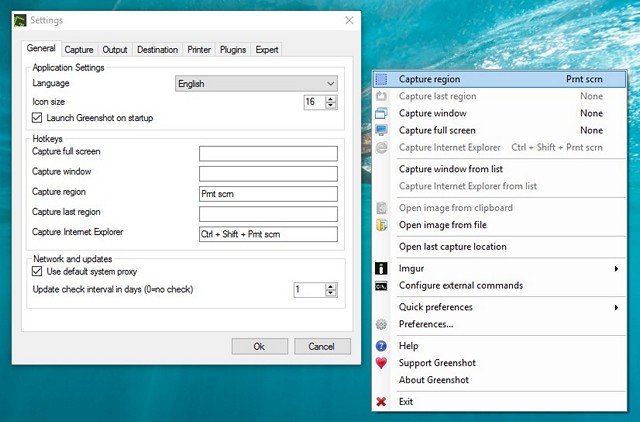Click the Capture region hotkey field
640x422 pixels.
(x=268, y=194)
